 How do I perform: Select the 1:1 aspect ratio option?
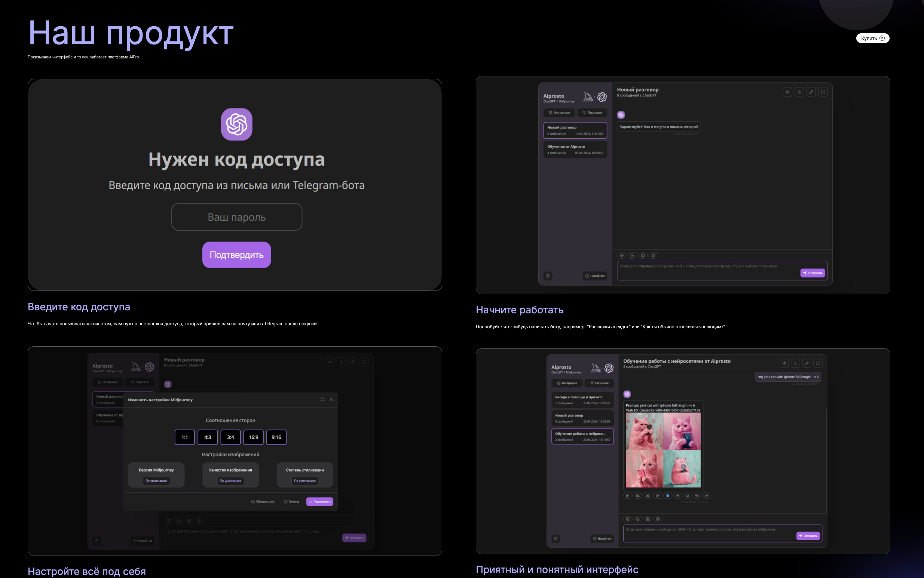coord(184,437)
